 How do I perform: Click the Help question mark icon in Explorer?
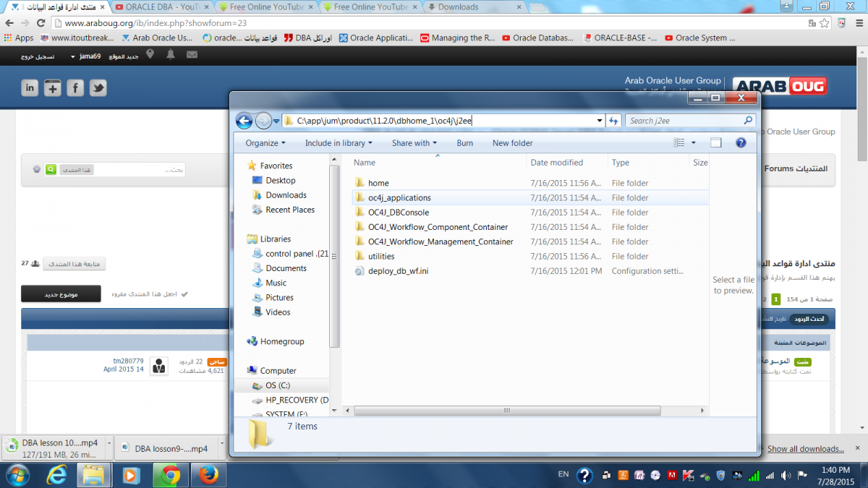[x=741, y=143]
